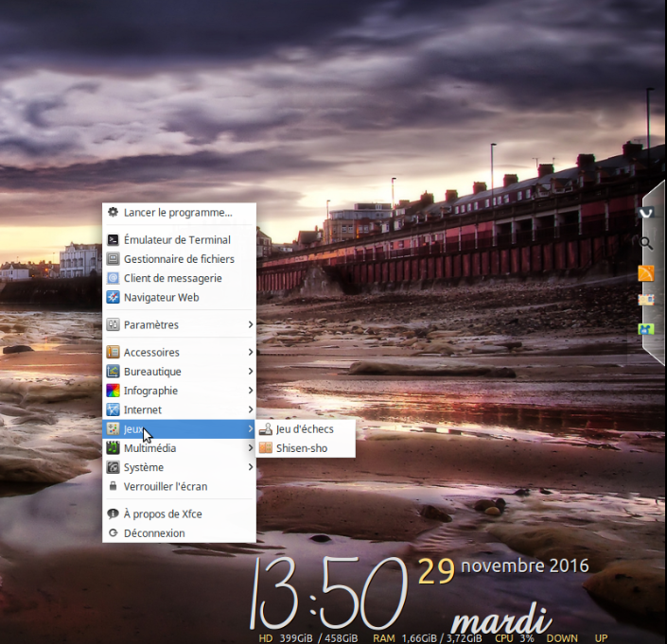The image size is (667, 644).
Task: Open the mail envelope icon in dock
Action: pyautogui.click(x=646, y=300)
